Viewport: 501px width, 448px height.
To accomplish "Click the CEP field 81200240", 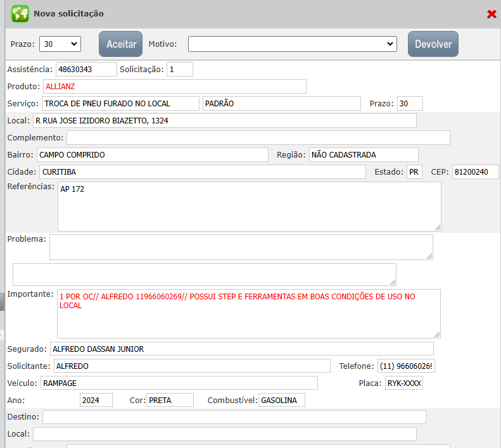I will 475,171.
